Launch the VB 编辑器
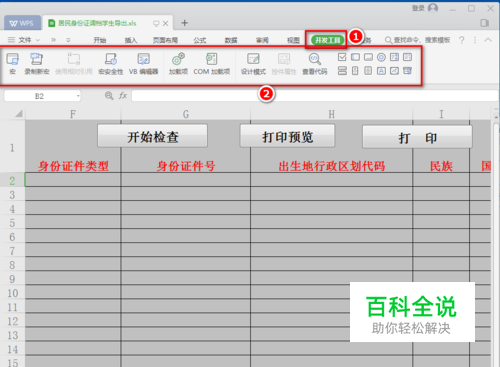The width and height of the screenshot is (500, 367). coord(144,63)
